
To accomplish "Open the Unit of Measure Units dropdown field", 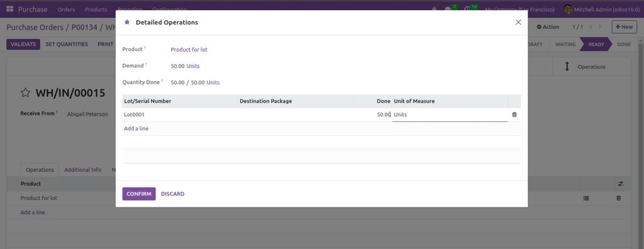I will [450, 115].
